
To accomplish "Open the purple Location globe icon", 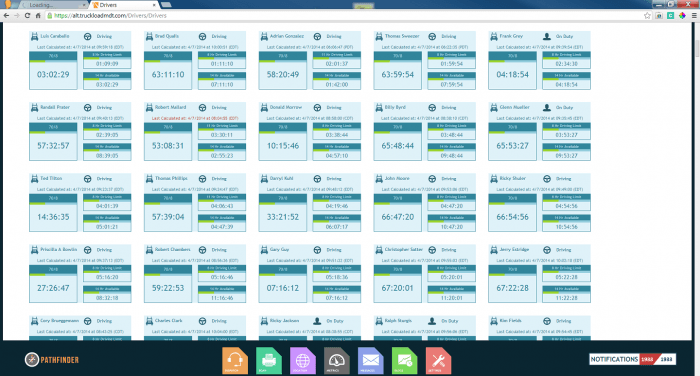I will (x=303, y=360).
